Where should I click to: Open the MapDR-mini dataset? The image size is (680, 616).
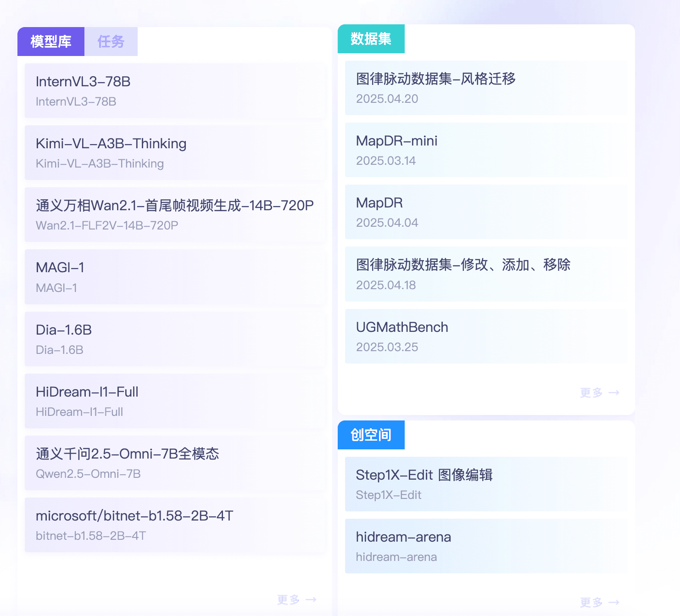(486, 150)
